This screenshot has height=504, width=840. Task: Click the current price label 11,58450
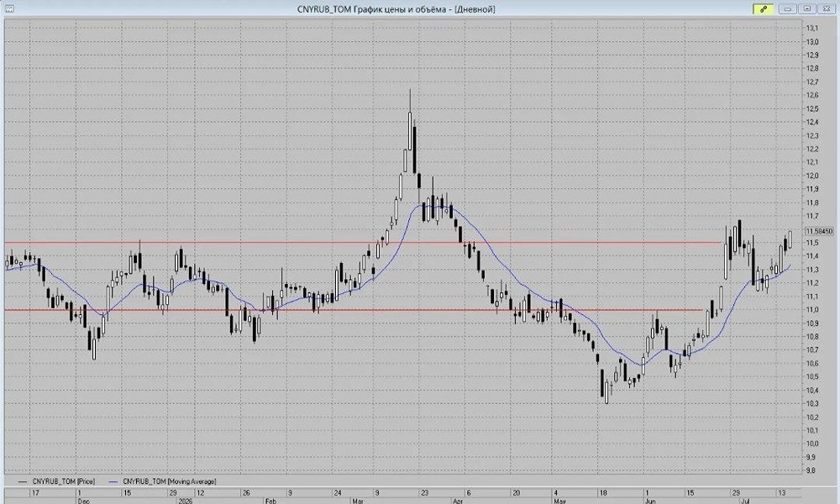[x=820, y=231]
